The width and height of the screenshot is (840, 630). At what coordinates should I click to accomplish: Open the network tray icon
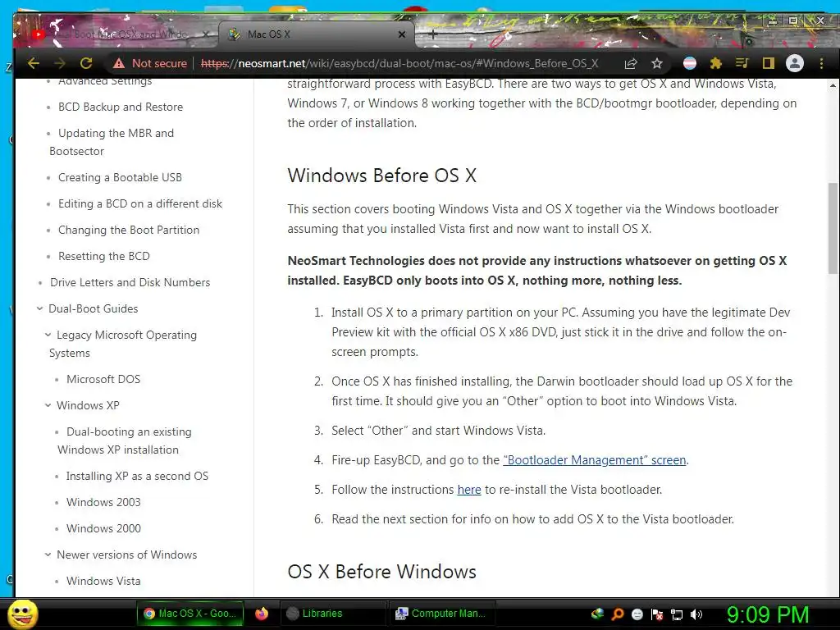click(677, 614)
